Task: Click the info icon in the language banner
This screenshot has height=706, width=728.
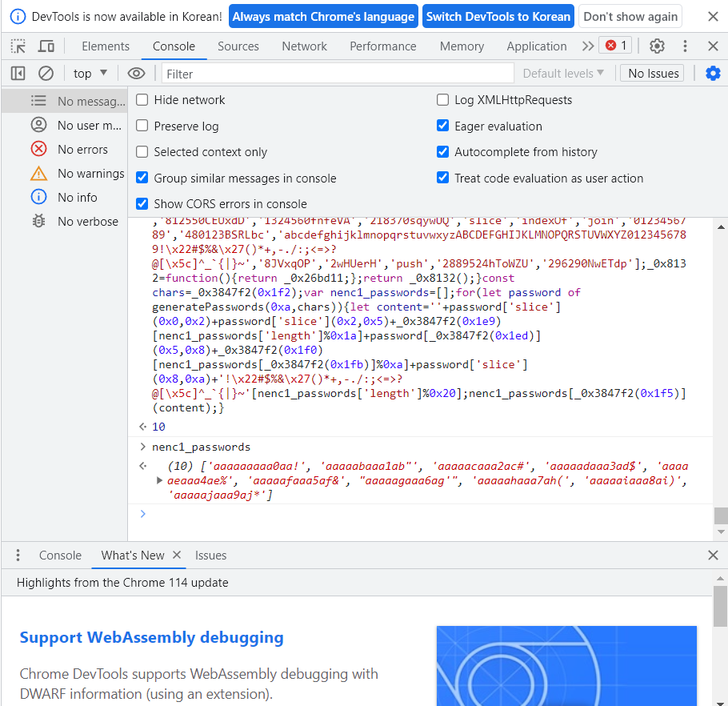Action: [x=18, y=17]
